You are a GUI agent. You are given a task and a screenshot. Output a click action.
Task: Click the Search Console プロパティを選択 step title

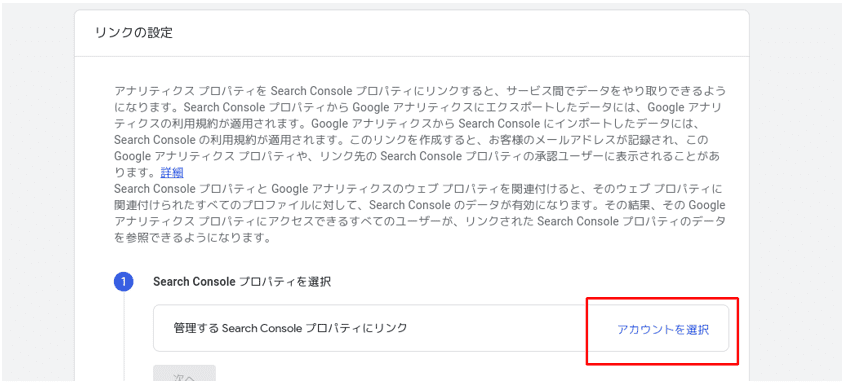click(242, 282)
